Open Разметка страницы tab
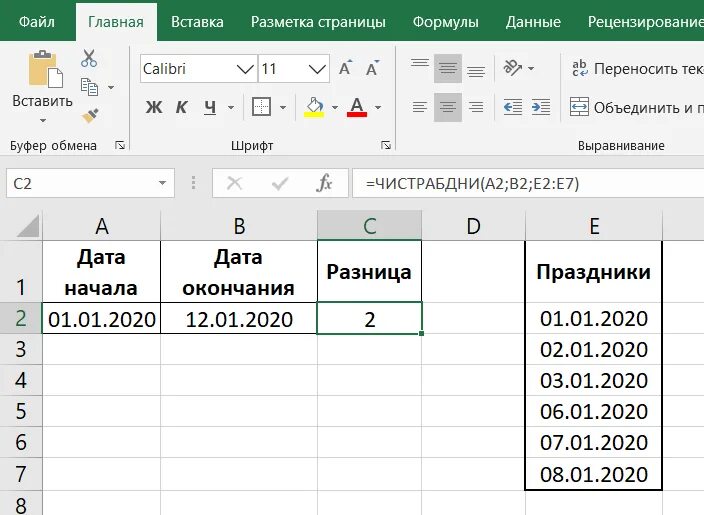Screen dimensions: 704x515 pos(318,22)
